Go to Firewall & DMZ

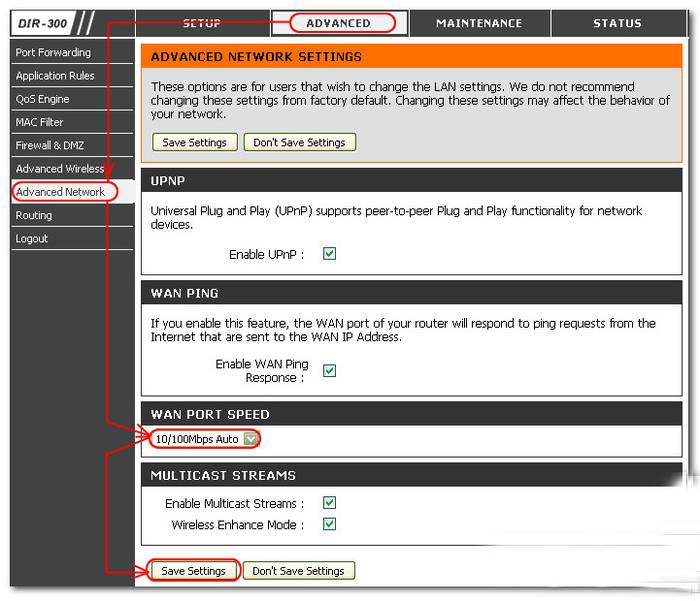49,146
